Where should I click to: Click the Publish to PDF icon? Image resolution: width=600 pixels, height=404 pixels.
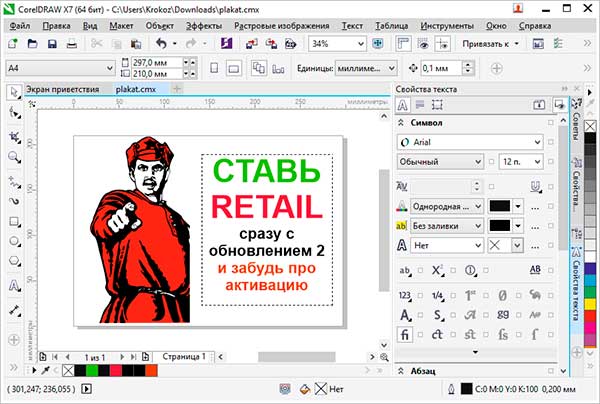[x=291, y=44]
